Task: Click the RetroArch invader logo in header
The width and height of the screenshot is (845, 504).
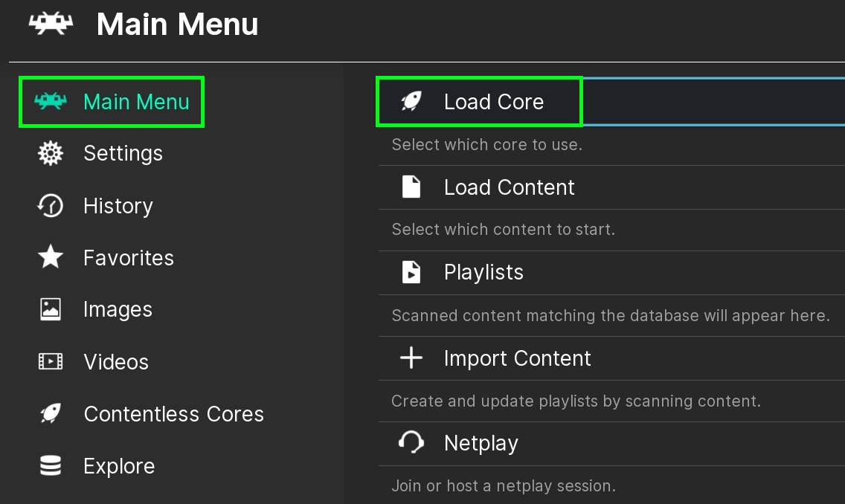Action: (51, 24)
